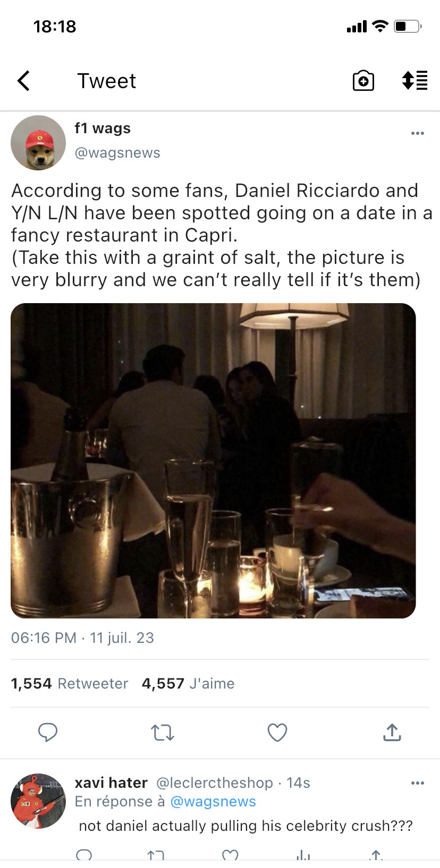
Task: Tap the sort replies icon
Action: coord(414,81)
